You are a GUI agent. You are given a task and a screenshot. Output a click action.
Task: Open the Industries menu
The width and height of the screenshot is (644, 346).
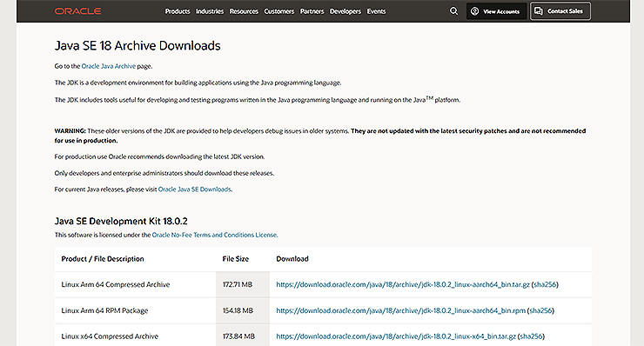(x=210, y=11)
